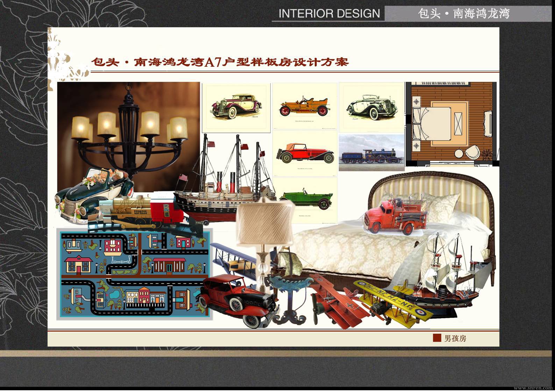Select the maroon vintage convertible print

[x=236, y=107]
